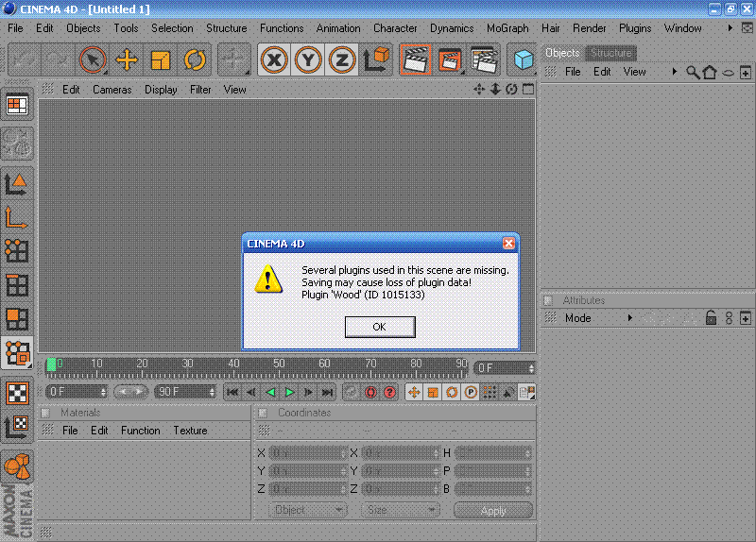The height and width of the screenshot is (542, 756).
Task: Play animation backwards
Action: [x=270, y=392]
